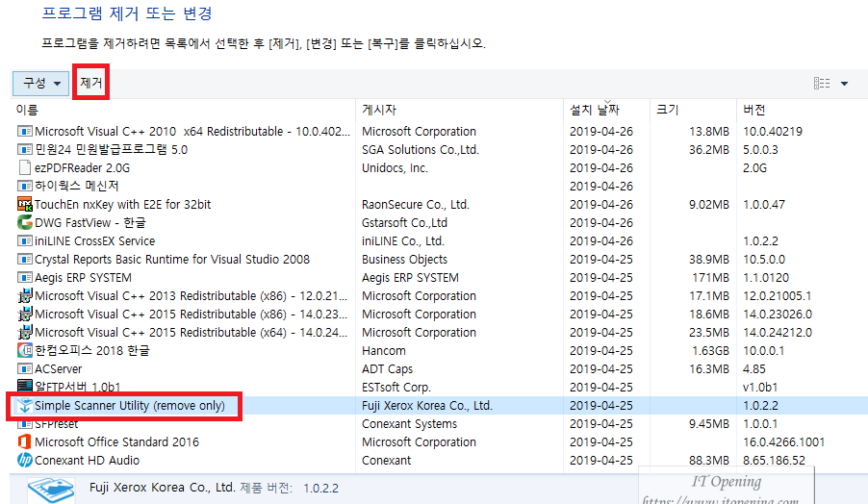Sort programs by 게시자 column
This screenshot has height=504, width=868.
coord(379,110)
